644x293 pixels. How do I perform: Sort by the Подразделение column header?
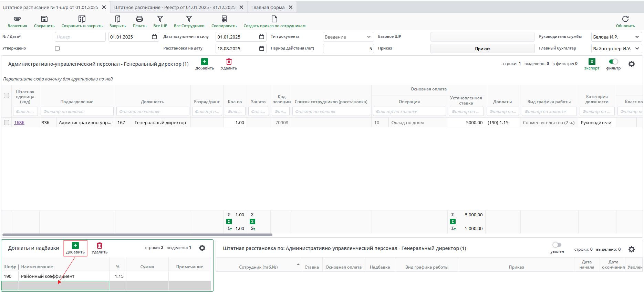[77, 102]
